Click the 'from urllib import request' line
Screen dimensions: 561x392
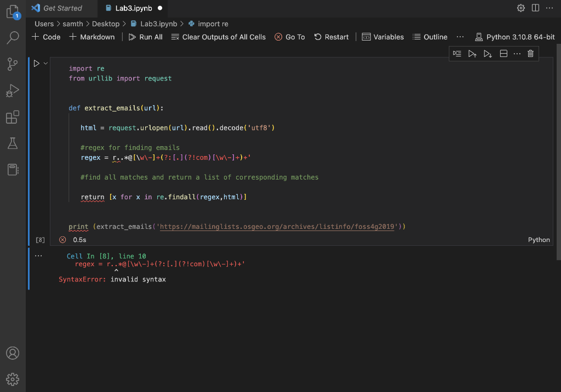click(120, 78)
